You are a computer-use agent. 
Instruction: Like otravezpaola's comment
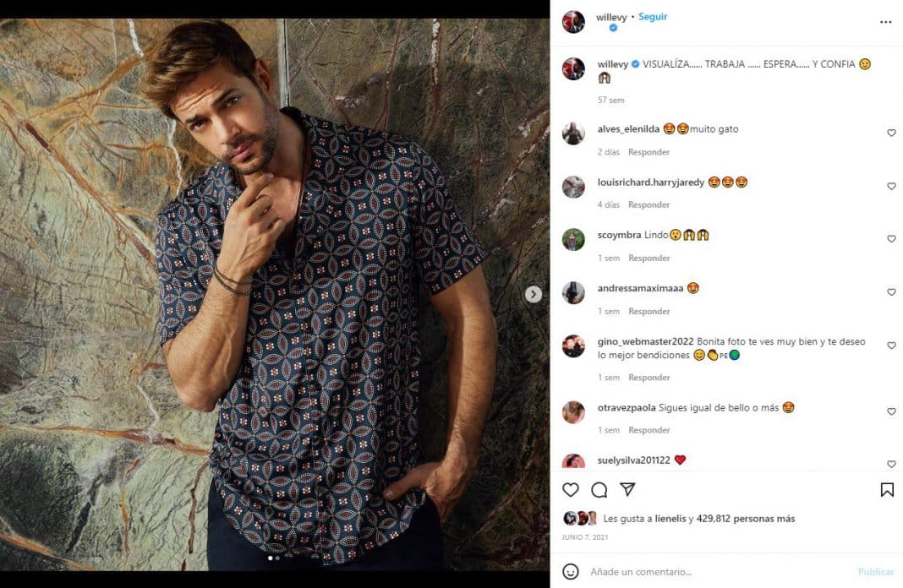click(891, 411)
